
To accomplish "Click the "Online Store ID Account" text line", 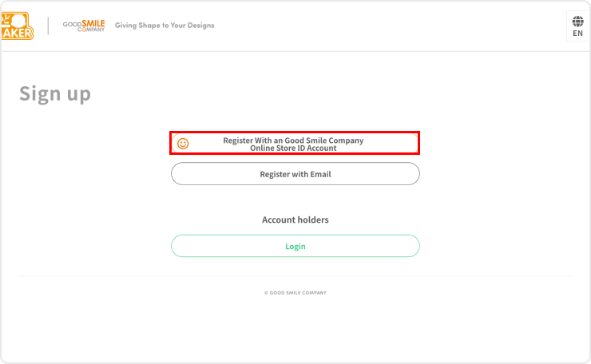I will pyautogui.click(x=293, y=148).
